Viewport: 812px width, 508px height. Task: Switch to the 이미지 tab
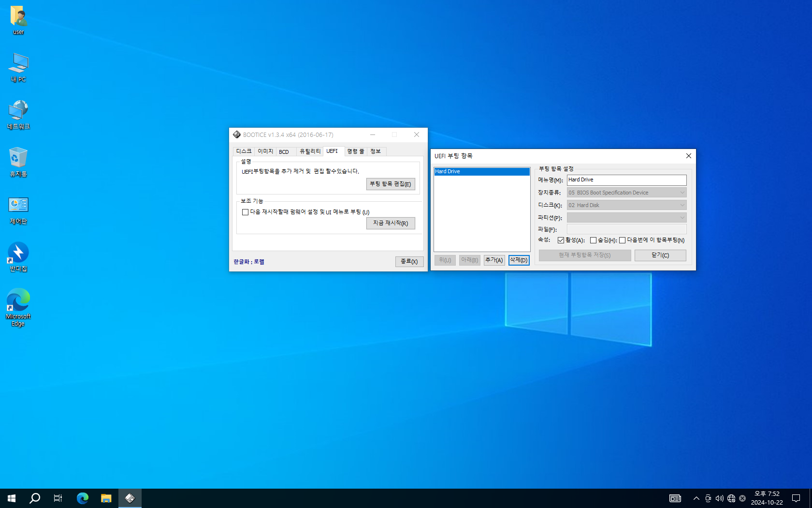[x=265, y=151]
